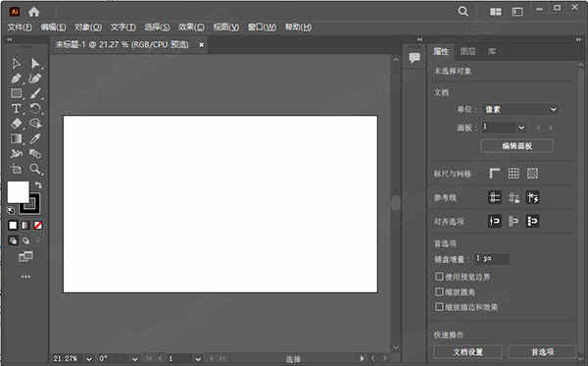Open the 窗口(W) menu

262,27
